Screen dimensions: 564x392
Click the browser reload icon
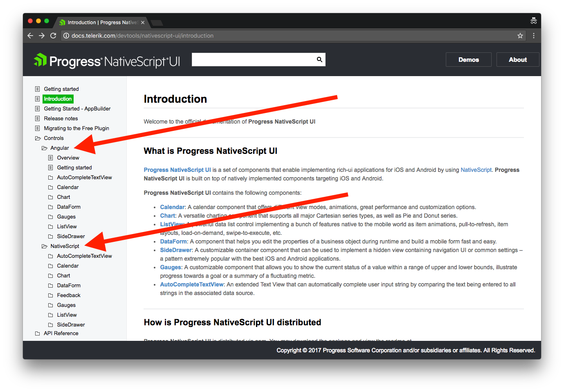click(x=53, y=36)
